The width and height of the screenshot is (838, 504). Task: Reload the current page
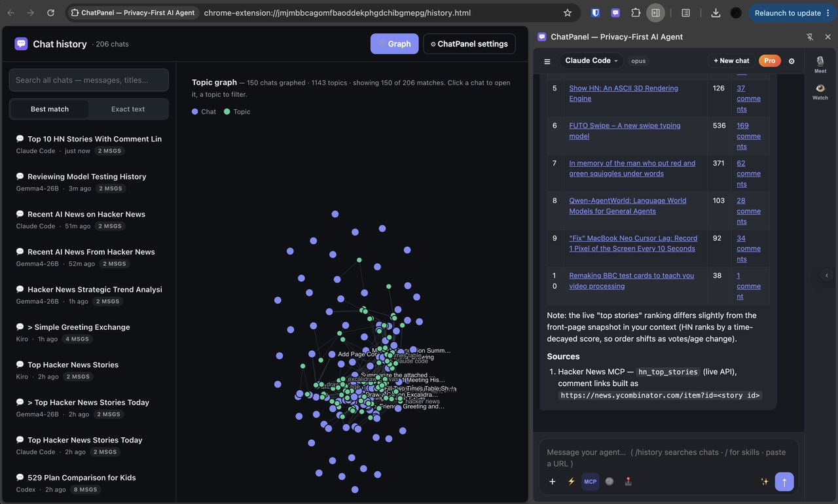[51, 12]
